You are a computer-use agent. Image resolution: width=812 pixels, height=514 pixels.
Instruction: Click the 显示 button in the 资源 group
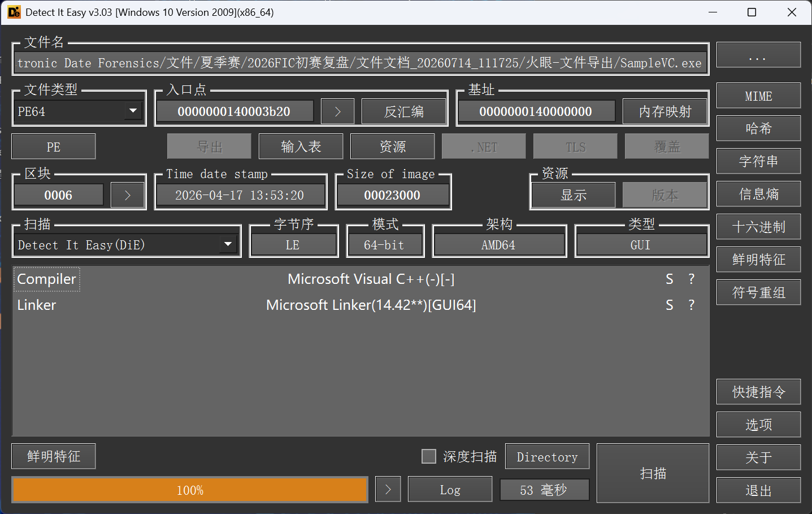(574, 195)
